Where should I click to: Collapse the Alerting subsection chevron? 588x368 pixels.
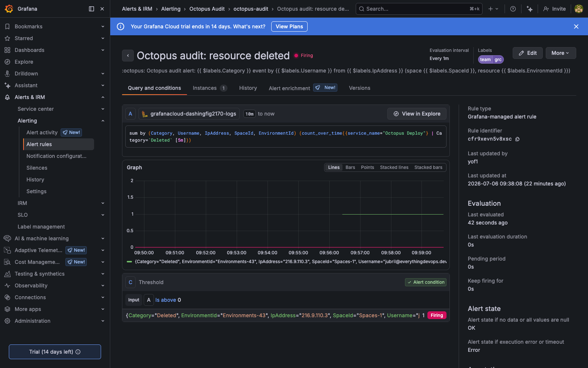(x=103, y=121)
